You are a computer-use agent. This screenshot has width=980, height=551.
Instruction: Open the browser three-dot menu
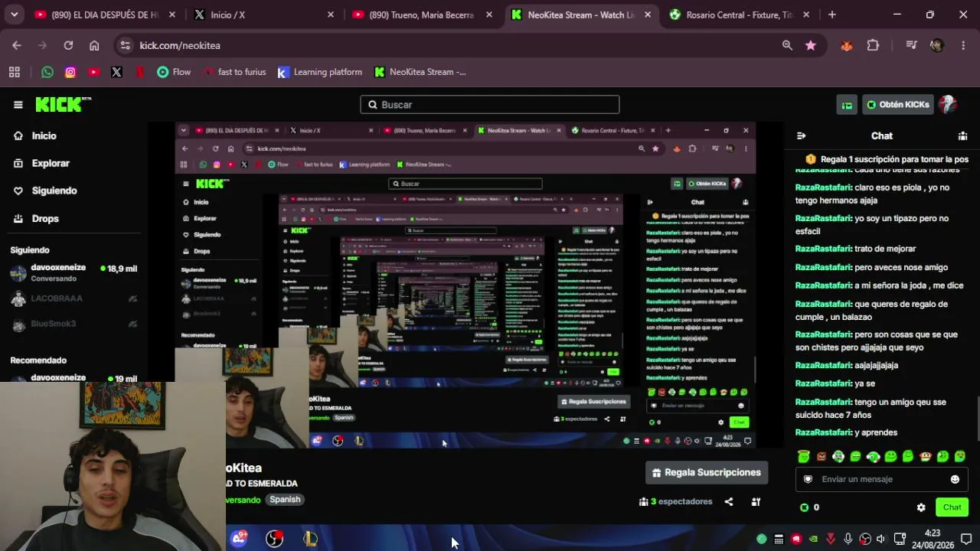point(962,45)
